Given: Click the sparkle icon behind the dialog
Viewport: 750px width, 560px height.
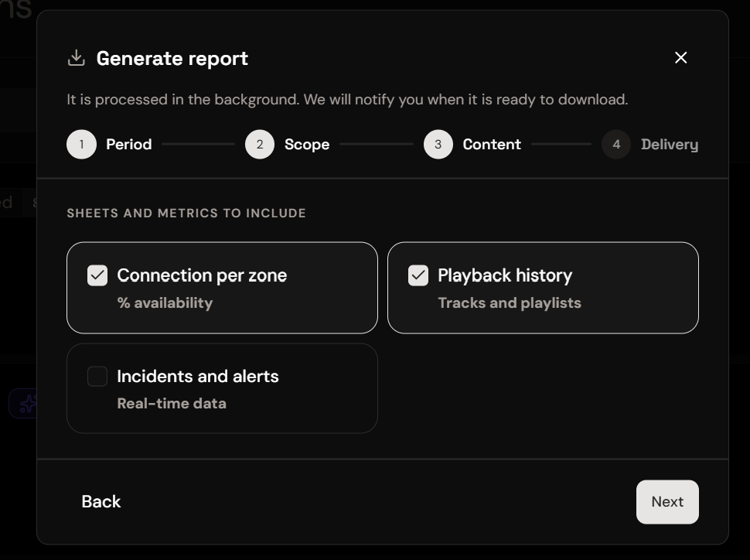Looking at the screenshot, I should pos(28,403).
